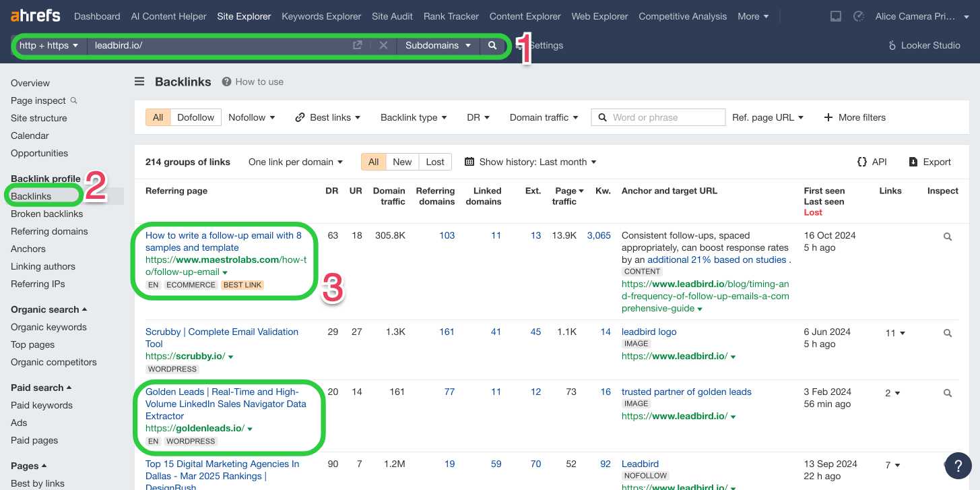Open the More menu in the top navigation
Viewport: 980px width, 490px height.
point(752,16)
